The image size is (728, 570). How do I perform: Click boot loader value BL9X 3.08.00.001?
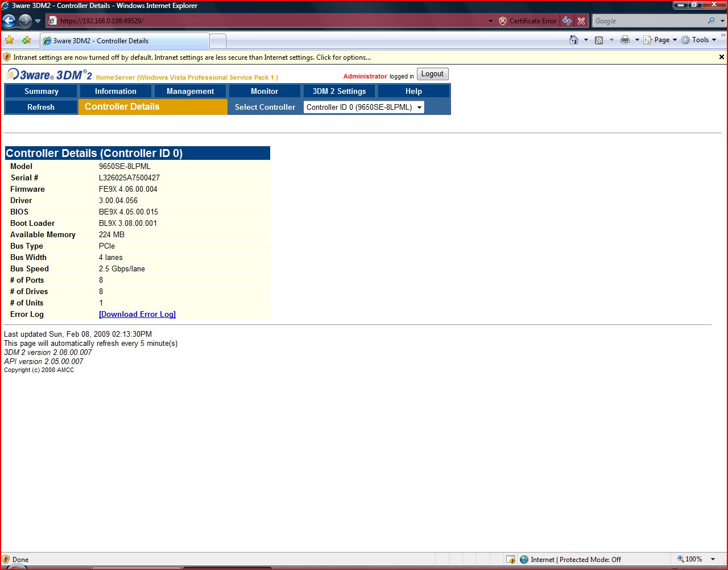click(128, 223)
